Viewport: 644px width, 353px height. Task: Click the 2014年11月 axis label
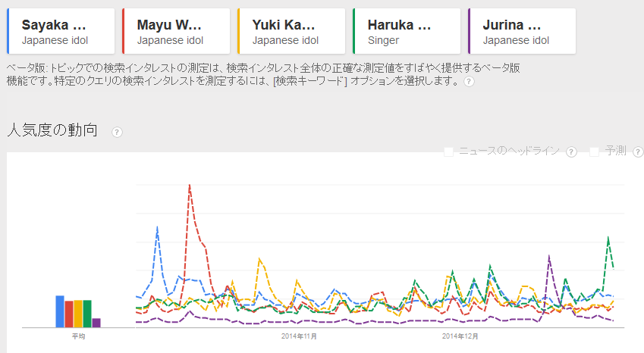point(299,336)
